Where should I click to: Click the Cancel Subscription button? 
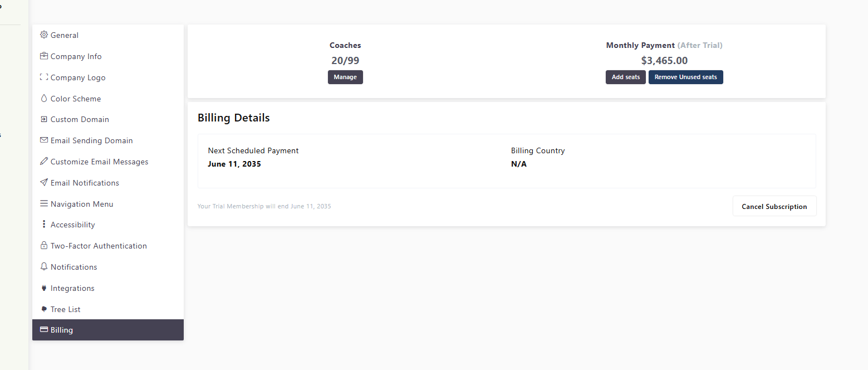(x=774, y=206)
